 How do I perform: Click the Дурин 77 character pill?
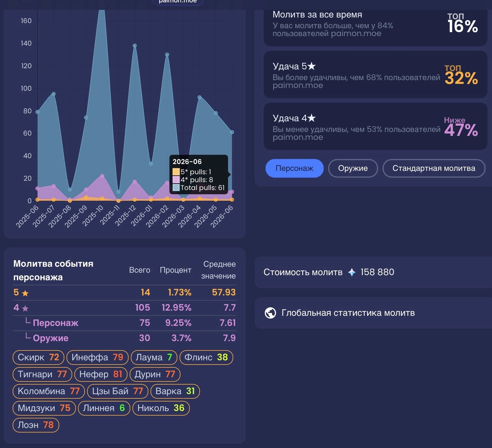tap(155, 374)
